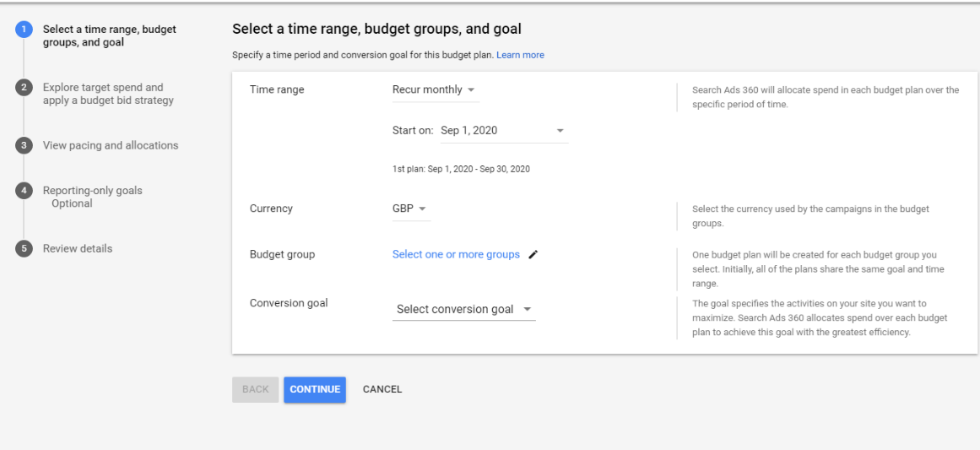
Task: Open the GBP currency dropdown
Action: (x=410, y=209)
